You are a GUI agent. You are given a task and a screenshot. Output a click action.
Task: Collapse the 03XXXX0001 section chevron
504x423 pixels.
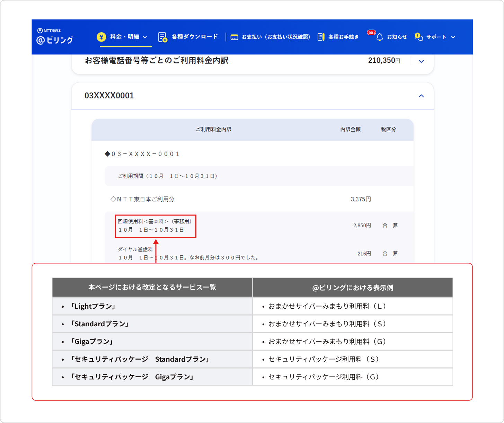[421, 96]
